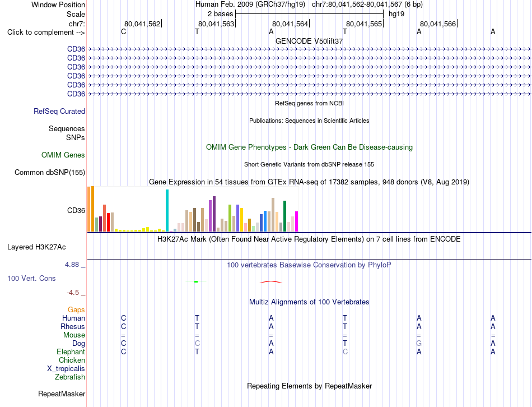Click the 80,041,562 ruler position

tap(142, 24)
